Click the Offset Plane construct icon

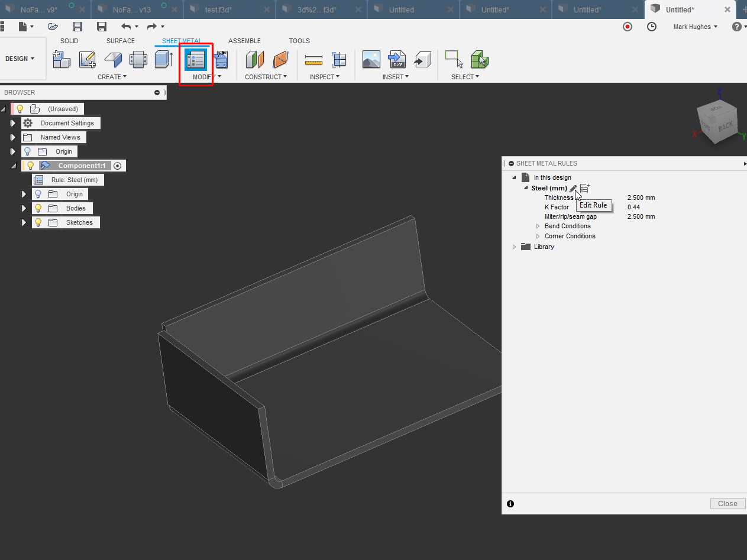click(254, 60)
